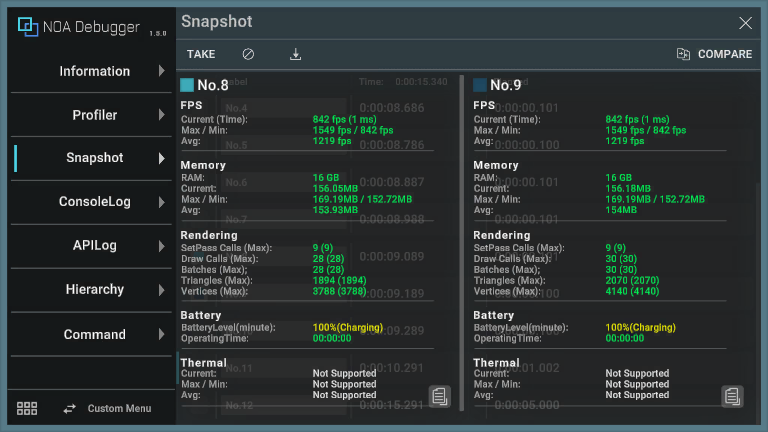Click the Snapshot window title
This screenshot has height=432, width=768.
217,22
